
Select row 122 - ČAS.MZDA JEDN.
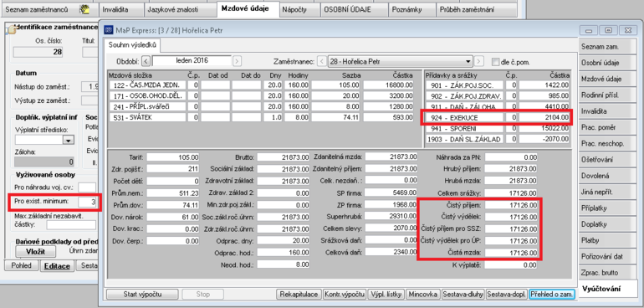(x=261, y=85)
